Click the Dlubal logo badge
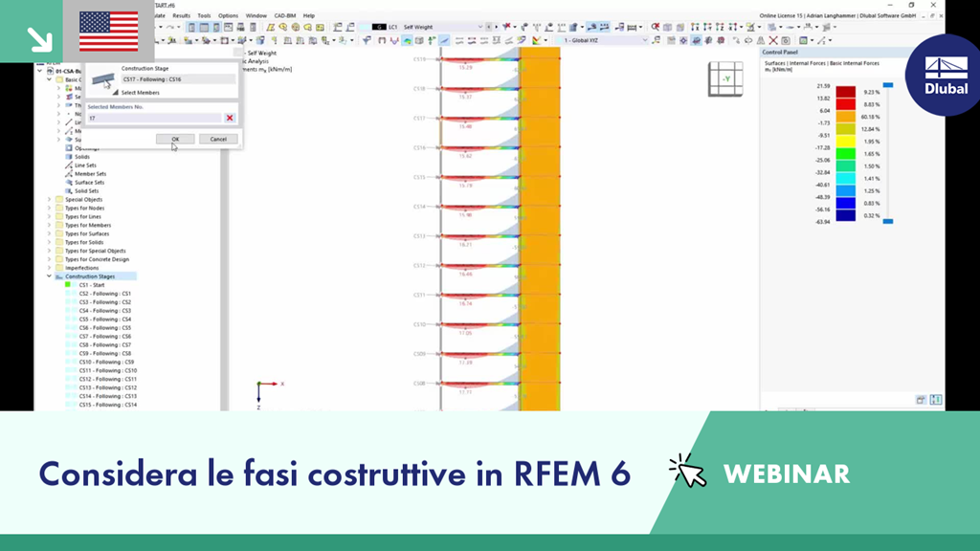Image resolution: width=980 pixels, height=551 pixels. [946, 75]
